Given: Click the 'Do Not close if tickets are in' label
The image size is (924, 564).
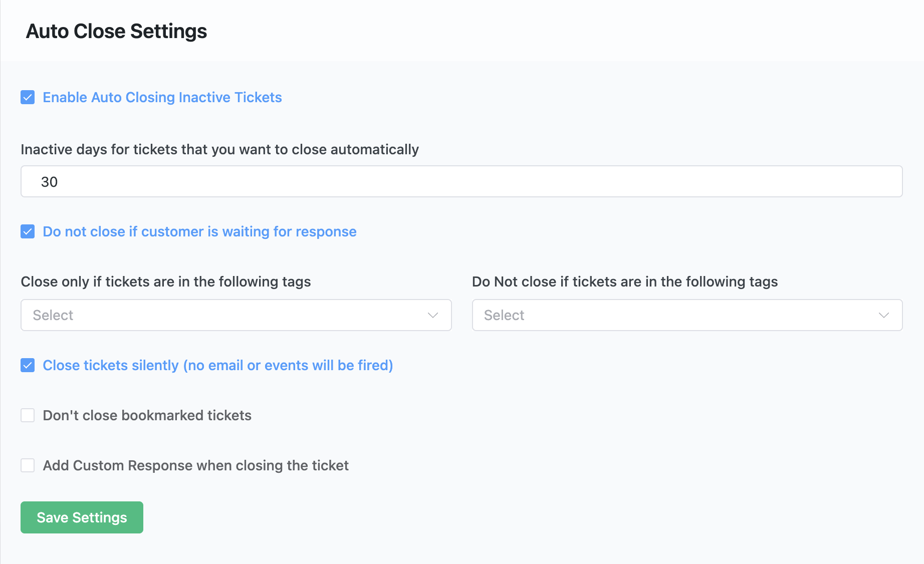Looking at the screenshot, I should click(x=624, y=281).
